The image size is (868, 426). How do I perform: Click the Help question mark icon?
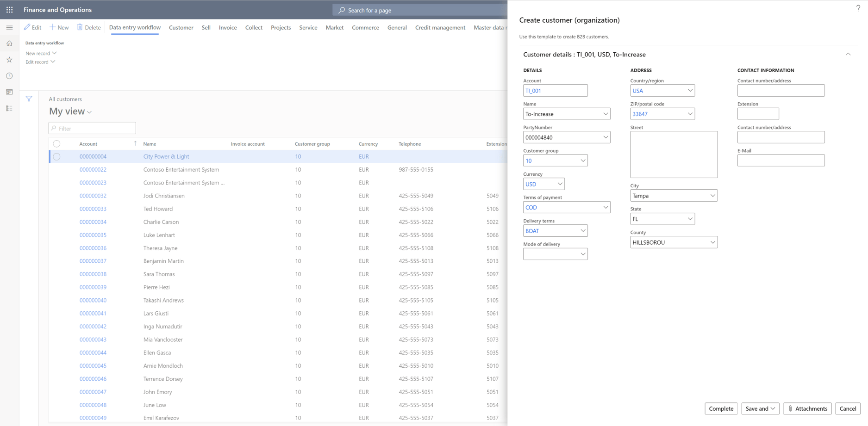click(x=858, y=8)
